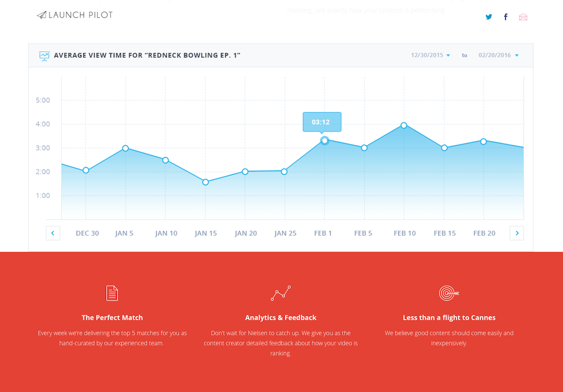This screenshot has width=563, height=392.
Task: Click the Jan 15 lowest data point
Action: [x=206, y=182]
